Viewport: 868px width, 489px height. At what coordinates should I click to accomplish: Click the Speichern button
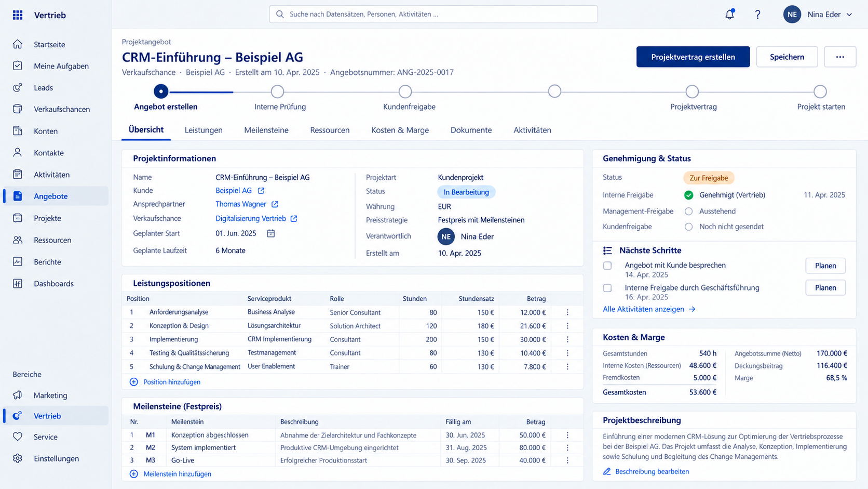[787, 57]
